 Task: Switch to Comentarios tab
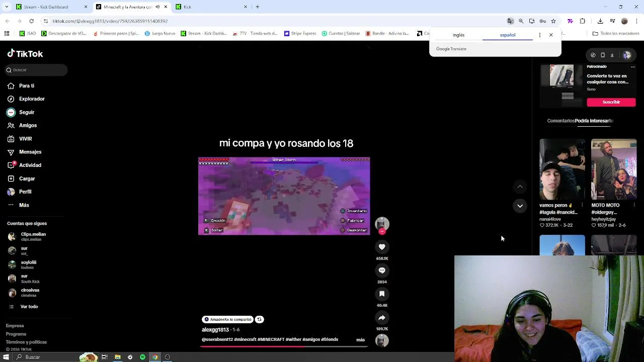tap(560, 121)
